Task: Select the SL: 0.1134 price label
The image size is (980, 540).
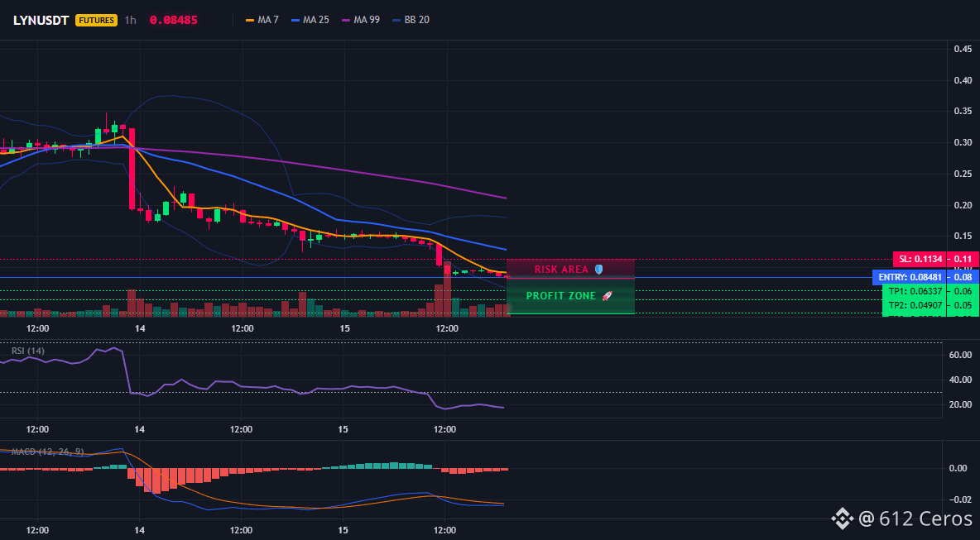Action: (x=920, y=259)
